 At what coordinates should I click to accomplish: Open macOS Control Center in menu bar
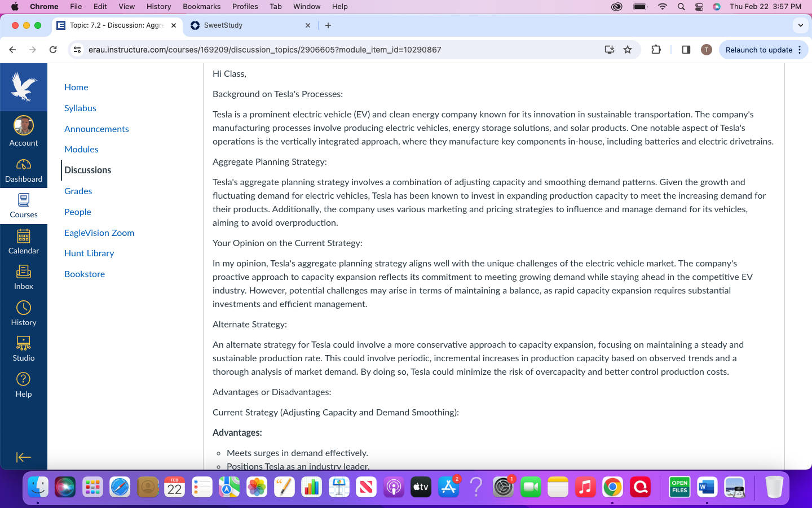point(699,7)
